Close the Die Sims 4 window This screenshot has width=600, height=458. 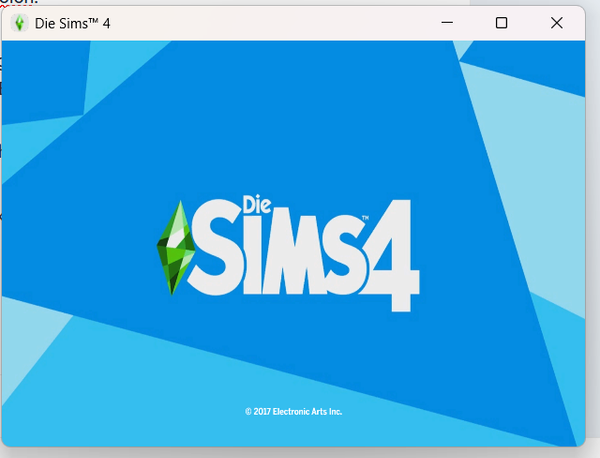[x=556, y=23]
